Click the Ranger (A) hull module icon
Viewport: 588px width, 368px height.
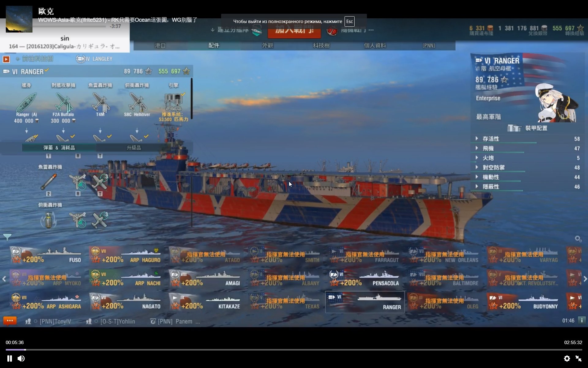(x=26, y=103)
